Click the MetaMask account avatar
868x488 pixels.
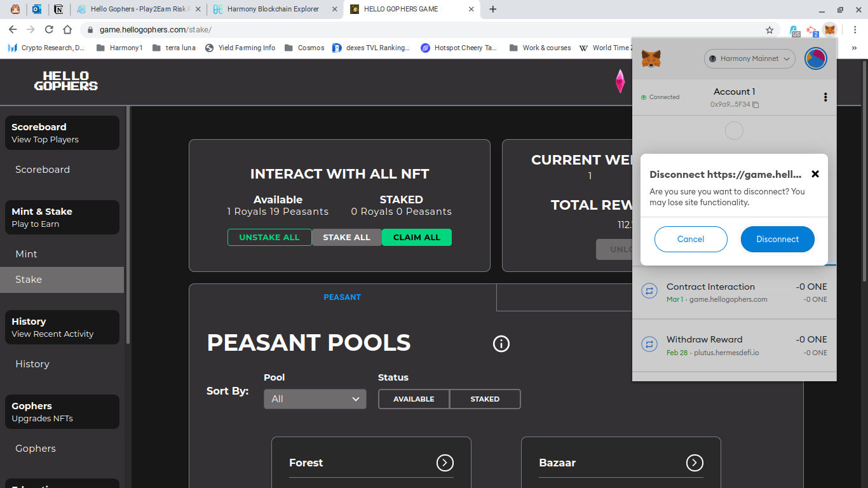(x=816, y=58)
